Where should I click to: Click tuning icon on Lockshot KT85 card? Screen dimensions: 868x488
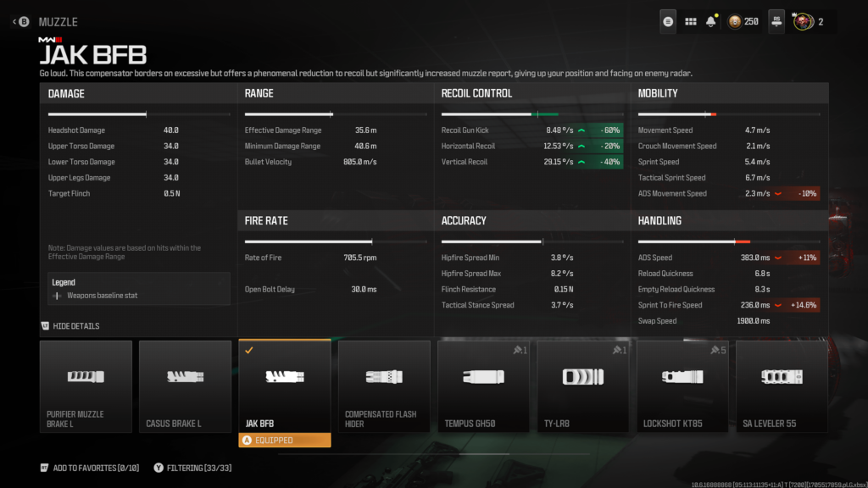(718, 350)
